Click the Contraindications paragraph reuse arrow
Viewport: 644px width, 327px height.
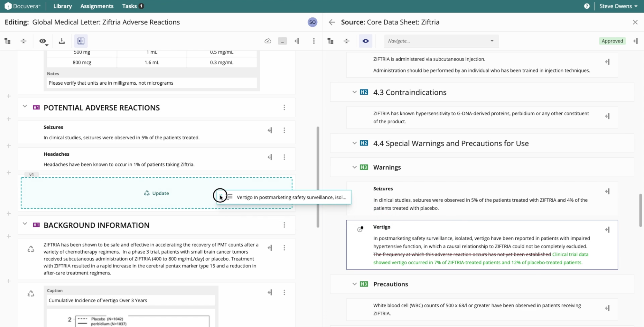[x=607, y=116]
